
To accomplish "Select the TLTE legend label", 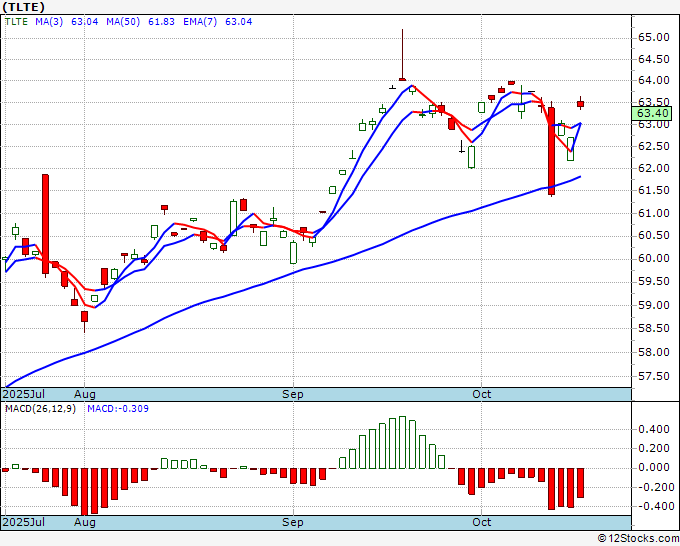I will coord(16,22).
